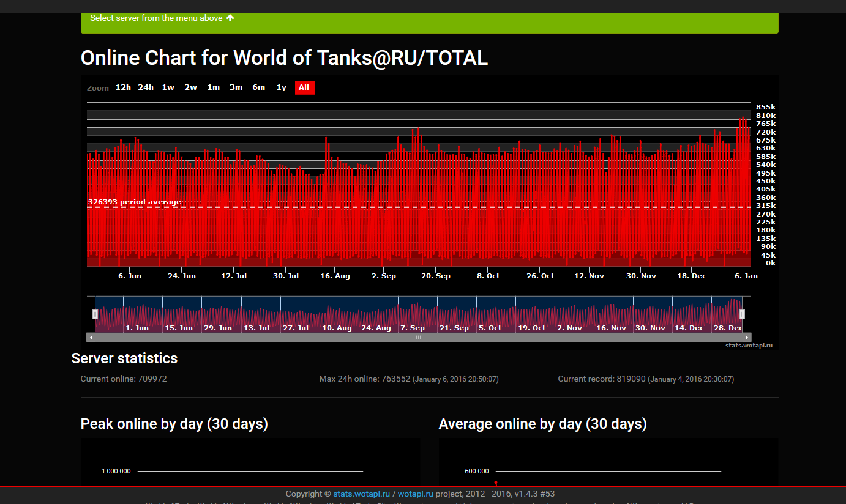846x504 pixels.
Task: Click the 855k y-axis label
Action: [766, 107]
